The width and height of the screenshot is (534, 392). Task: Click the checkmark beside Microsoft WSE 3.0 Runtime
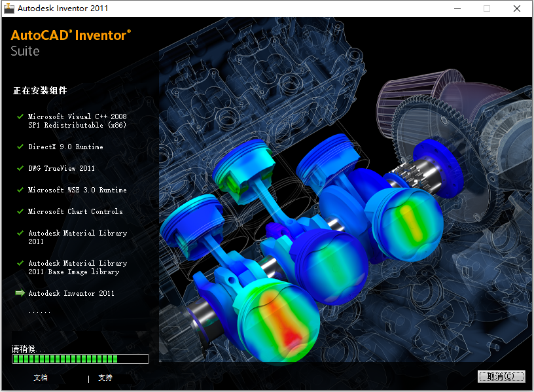20,190
